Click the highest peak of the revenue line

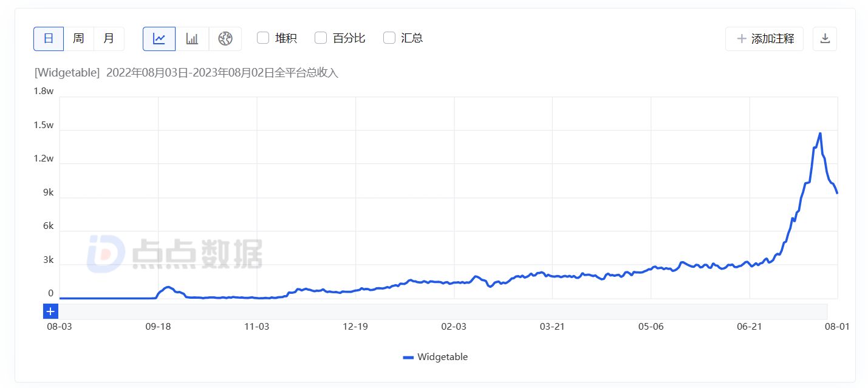point(820,133)
